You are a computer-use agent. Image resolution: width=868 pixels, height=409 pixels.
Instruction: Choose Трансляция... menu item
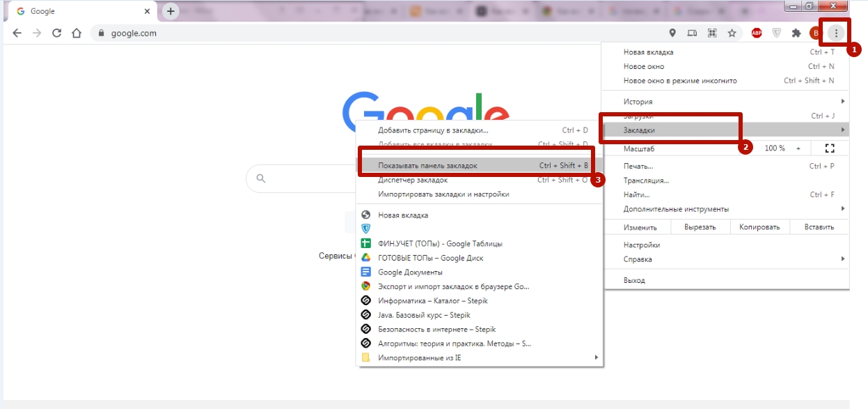[x=725, y=180]
